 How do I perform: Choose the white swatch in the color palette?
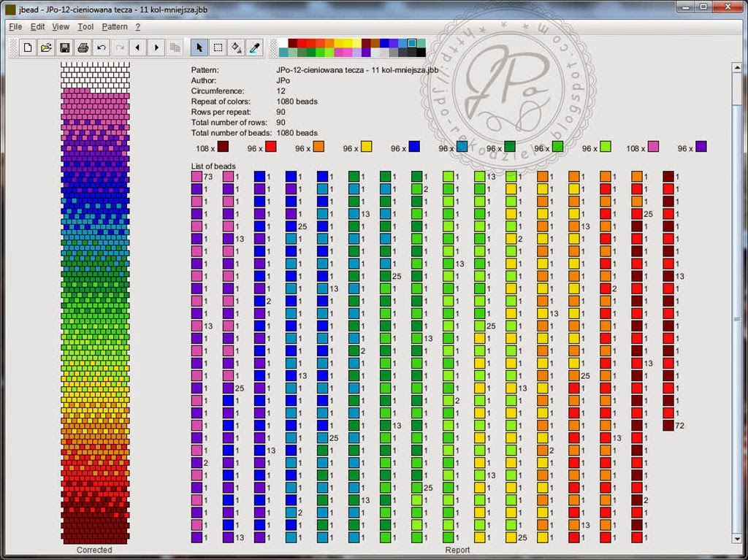pyautogui.click(x=283, y=43)
